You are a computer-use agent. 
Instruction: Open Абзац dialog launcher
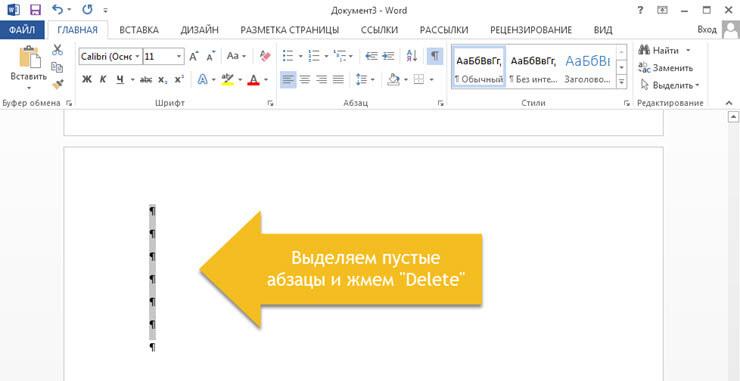440,103
